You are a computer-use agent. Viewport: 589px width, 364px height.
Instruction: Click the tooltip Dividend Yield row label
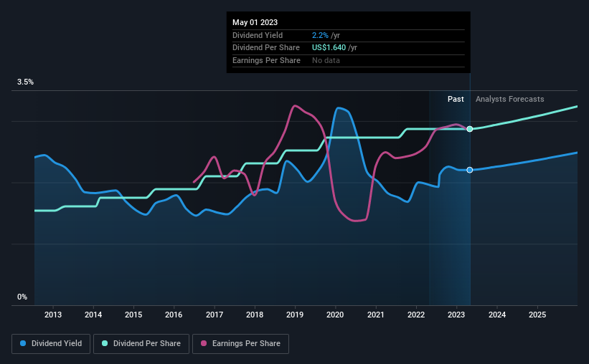(x=258, y=35)
